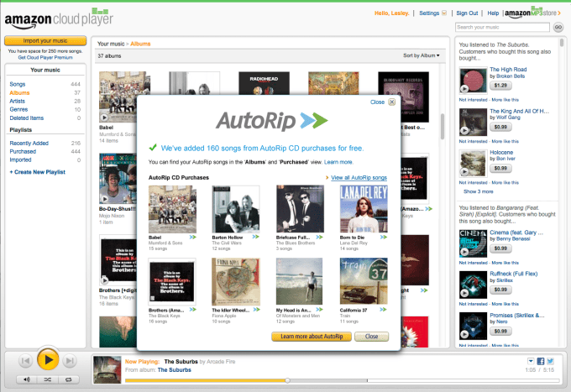
Task: Open the now-playing dropdown arrow beside Facebook icon
Action: click(x=531, y=361)
